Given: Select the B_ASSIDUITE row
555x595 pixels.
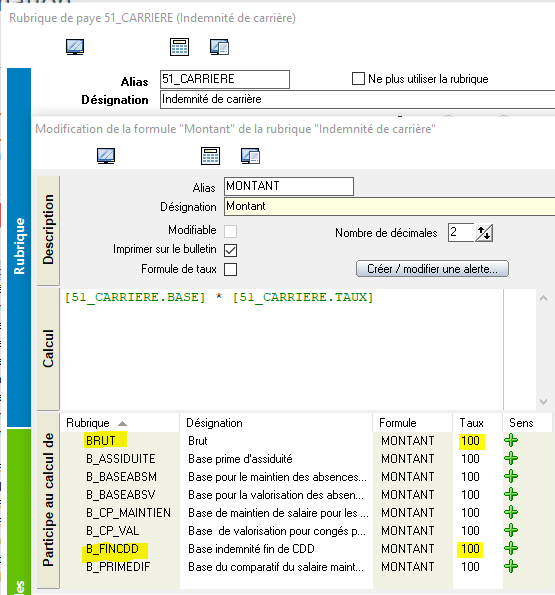Looking at the screenshot, I should click(306, 458).
